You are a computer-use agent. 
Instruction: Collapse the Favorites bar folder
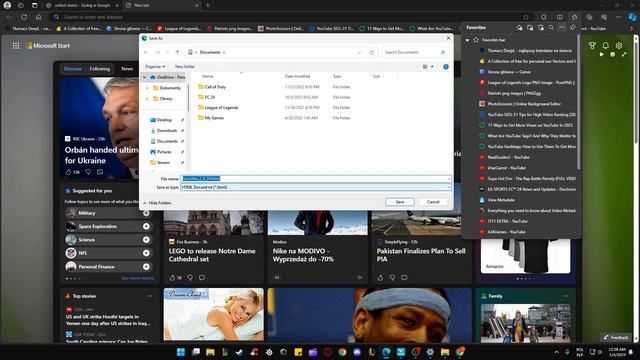(x=467, y=40)
